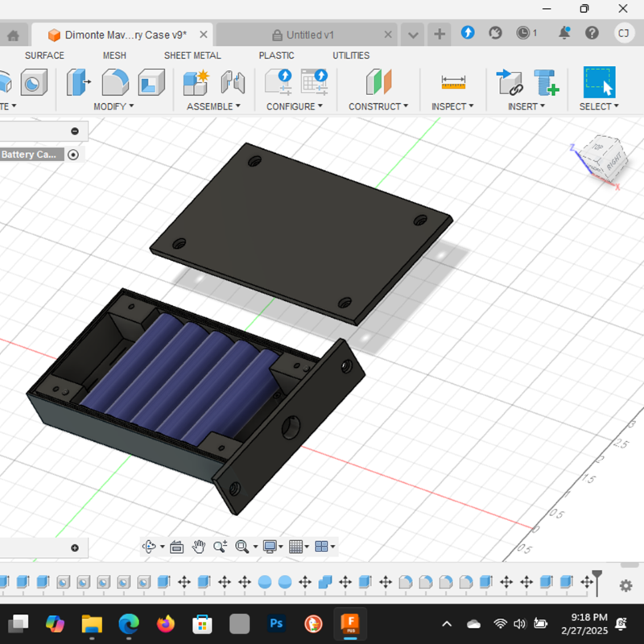Select the Press Pull tool
644x644 pixels.
coord(78,83)
